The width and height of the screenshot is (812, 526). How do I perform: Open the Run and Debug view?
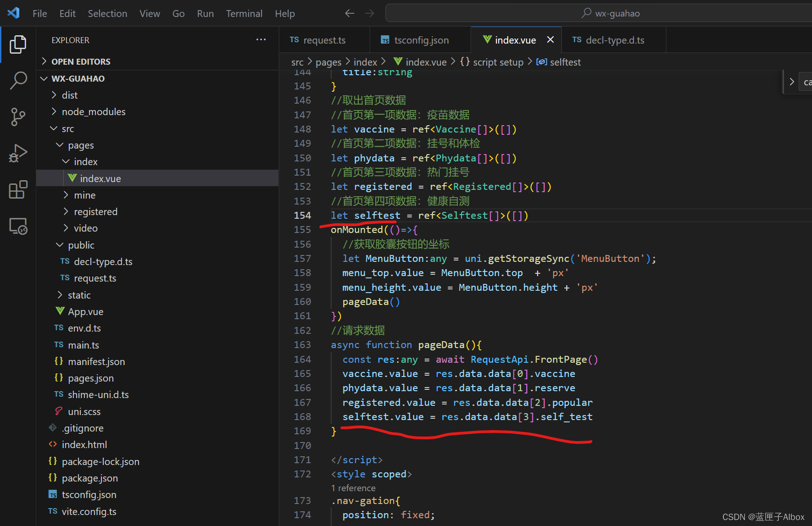pos(18,153)
